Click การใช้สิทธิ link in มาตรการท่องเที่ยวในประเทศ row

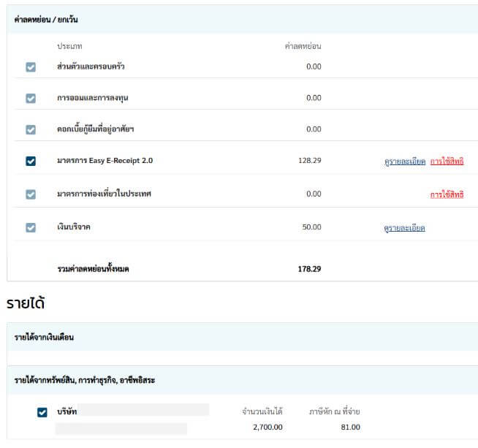tap(447, 194)
